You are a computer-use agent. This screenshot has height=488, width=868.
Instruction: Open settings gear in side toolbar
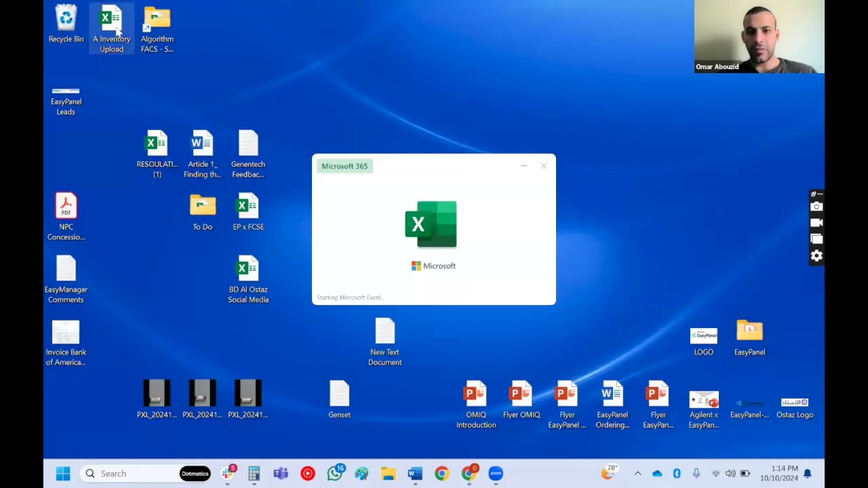coord(816,256)
